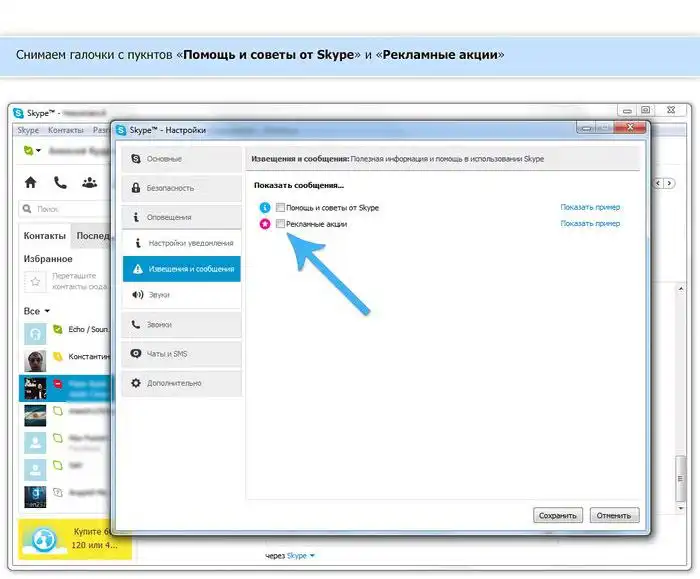700x579 pixels.
Task: Open the add contacts group icon
Action: point(89,182)
